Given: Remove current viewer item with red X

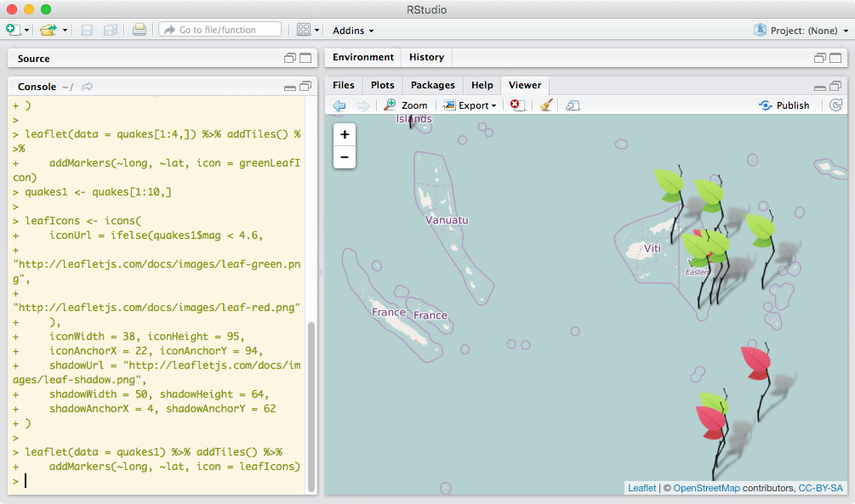Looking at the screenshot, I should pyautogui.click(x=516, y=105).
